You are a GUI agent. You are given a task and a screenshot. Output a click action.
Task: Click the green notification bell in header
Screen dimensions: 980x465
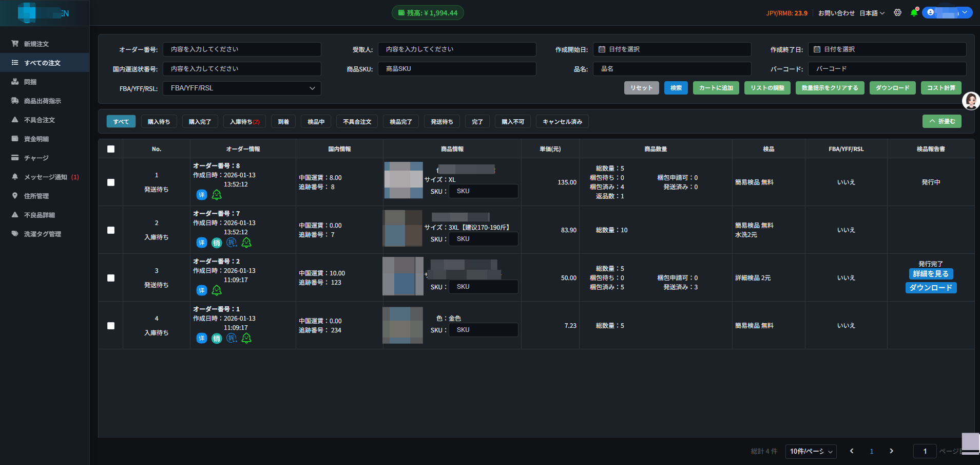tap(914, 13)
